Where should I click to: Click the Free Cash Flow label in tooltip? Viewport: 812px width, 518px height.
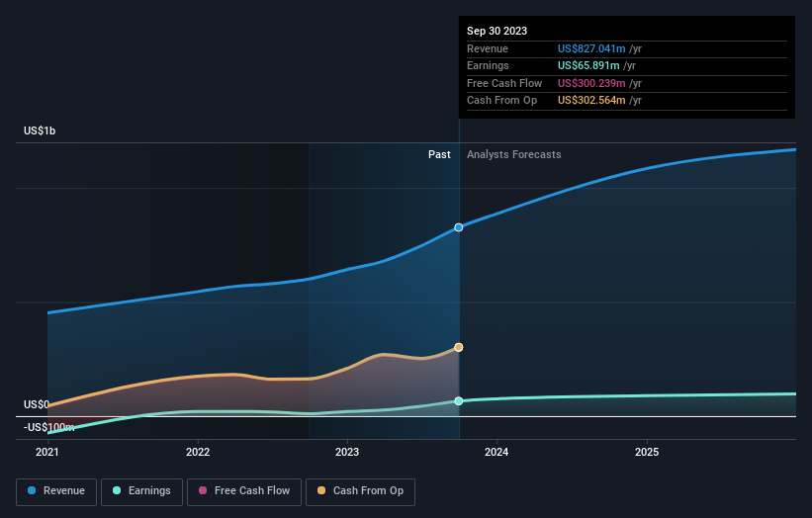[x=504, y=83]
